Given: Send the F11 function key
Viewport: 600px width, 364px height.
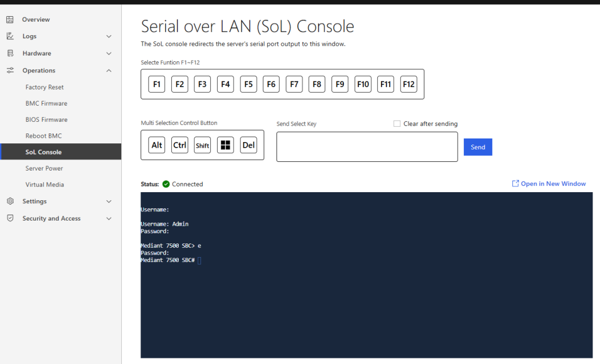Looking at the screenshot, I should 386,84.
